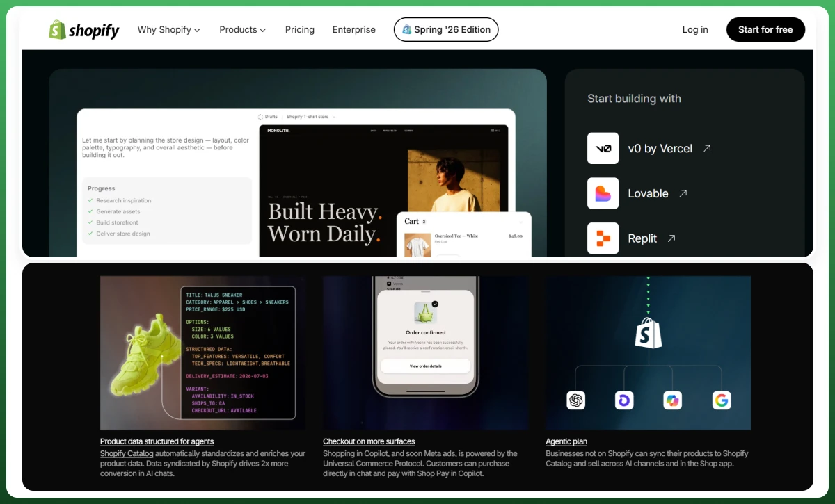835x504 pixels.
Task: Click the v0 by Vercel logo icon
Action: coord(603,149)
